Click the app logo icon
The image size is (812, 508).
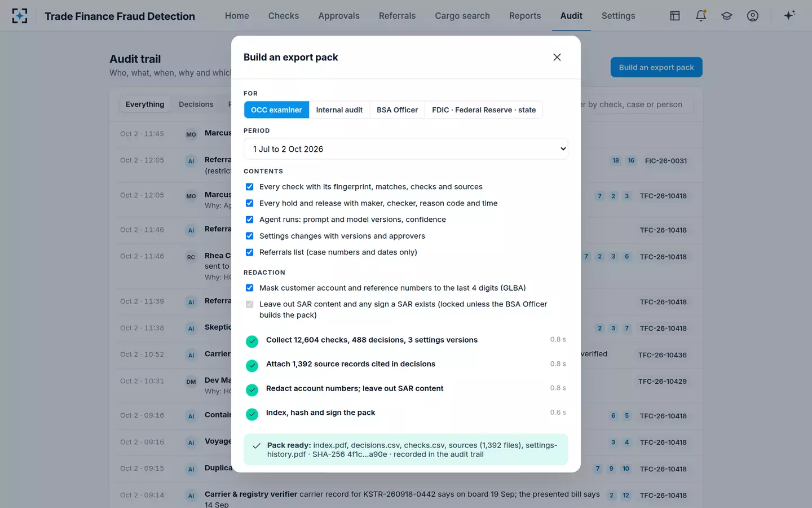[x=20, y=16]
